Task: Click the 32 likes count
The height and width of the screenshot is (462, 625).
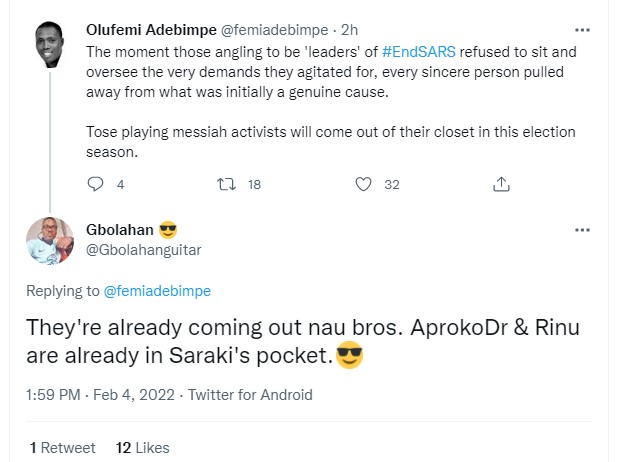Action: click(392, 184)
